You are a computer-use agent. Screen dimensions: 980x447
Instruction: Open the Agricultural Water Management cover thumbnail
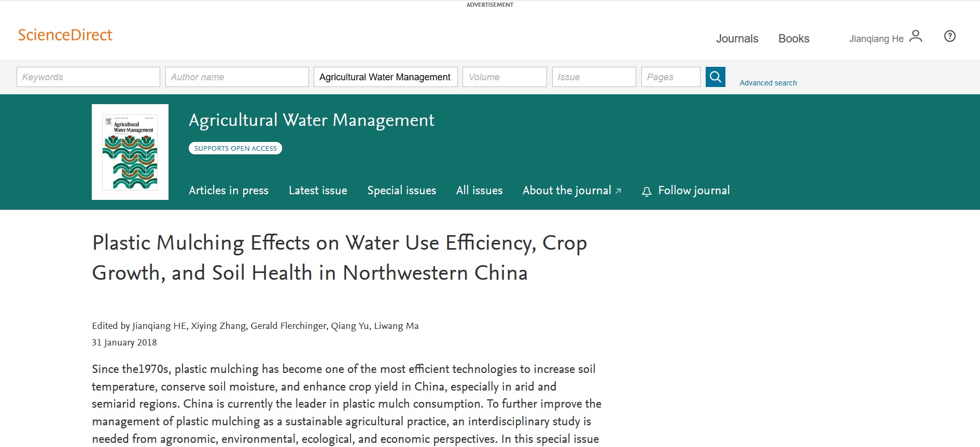[130, 152]
